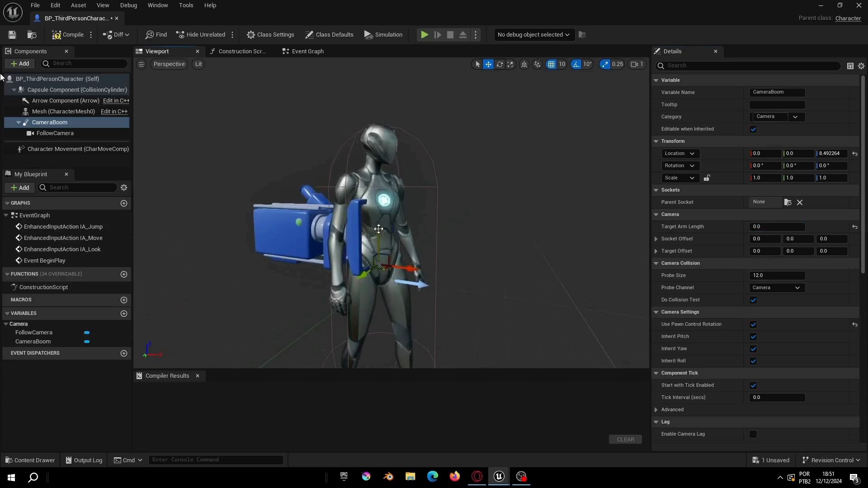Click the camera speed icon
Image resolution: width=868 pixels, height=488 pixels.
click(637, 64)
